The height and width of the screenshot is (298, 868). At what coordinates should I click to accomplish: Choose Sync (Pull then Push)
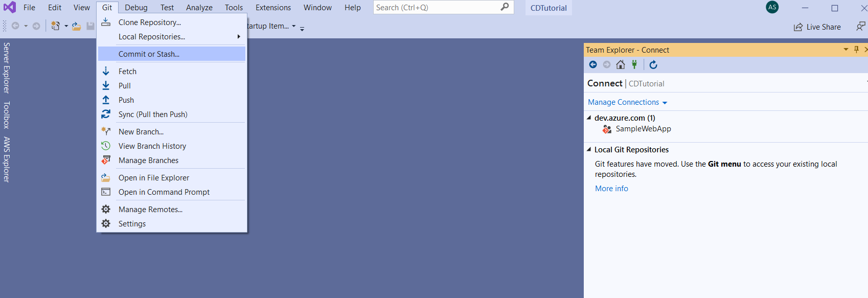point(172,114)
